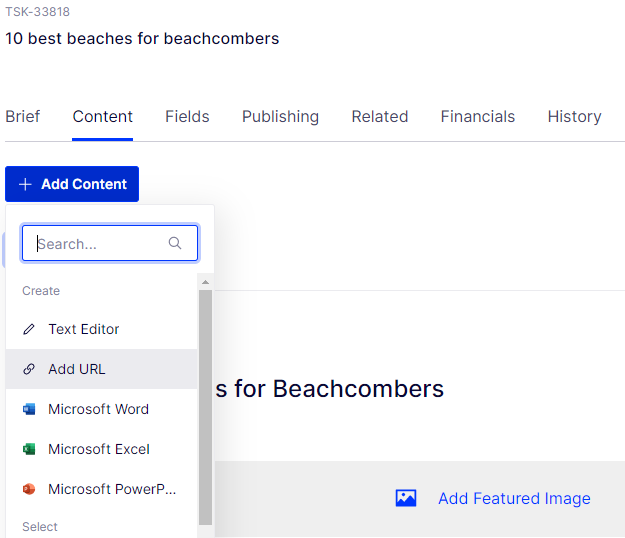
Task: Select Microsoft Excel option
Action: pyautogui.click(x=102, y=449)
